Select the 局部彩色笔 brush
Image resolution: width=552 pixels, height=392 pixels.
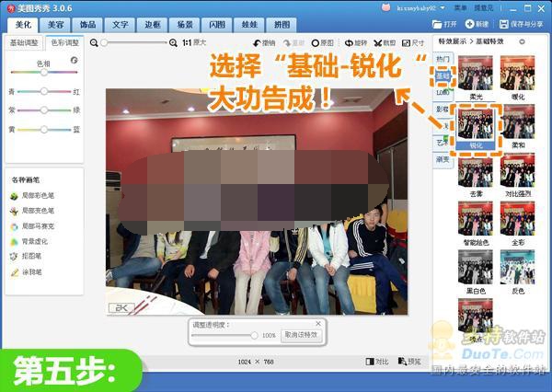coord(32,195)
